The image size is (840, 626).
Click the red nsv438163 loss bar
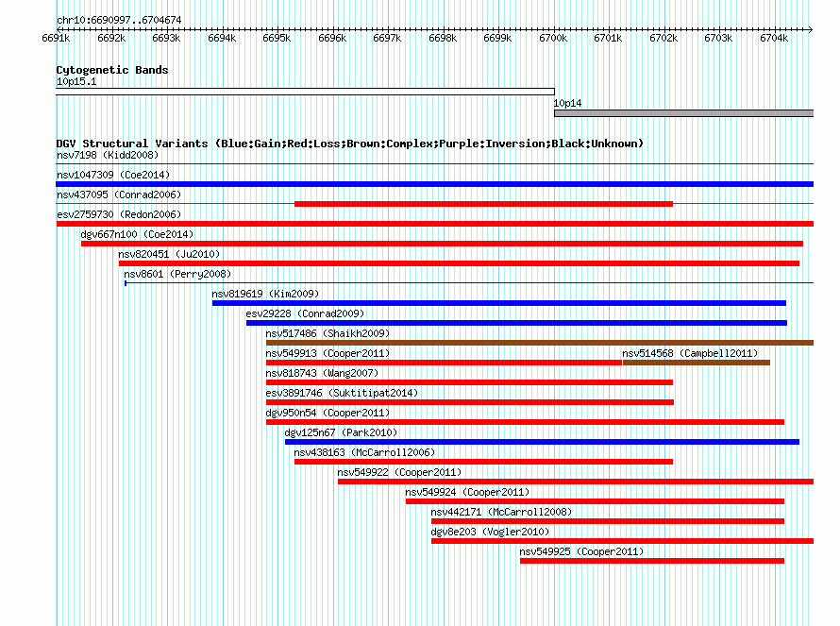tap(484, 462)
